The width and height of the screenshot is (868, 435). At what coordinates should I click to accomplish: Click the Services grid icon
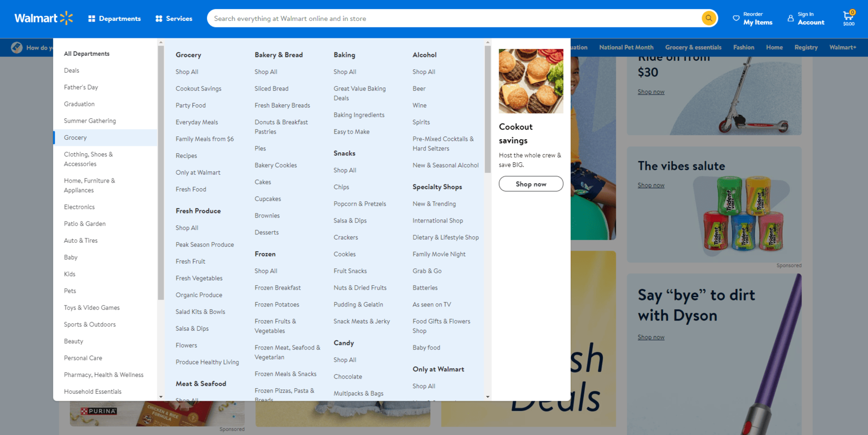tap(159, 19)
